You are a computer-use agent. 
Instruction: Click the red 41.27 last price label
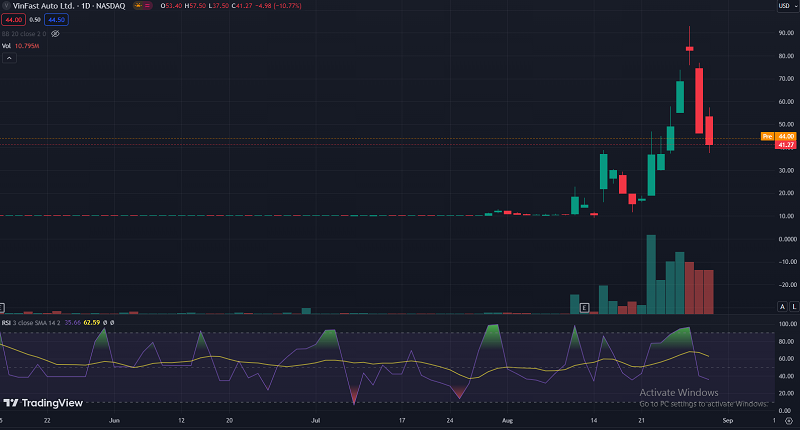[x=785, y=145]
